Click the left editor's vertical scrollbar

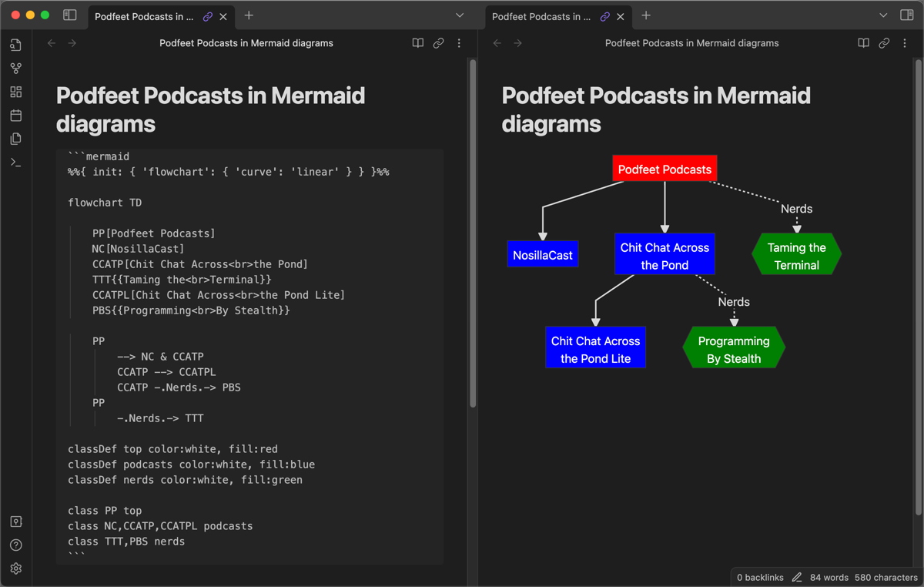473,231
